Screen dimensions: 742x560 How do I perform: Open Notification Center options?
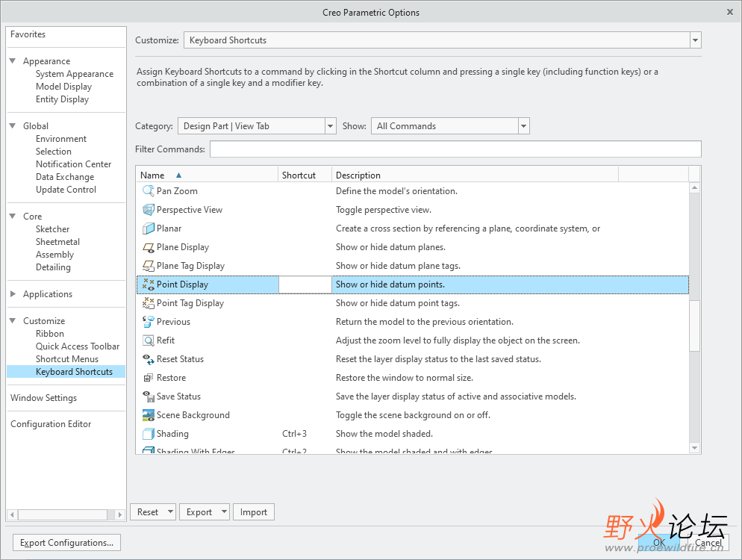click(x=73, y=164)
